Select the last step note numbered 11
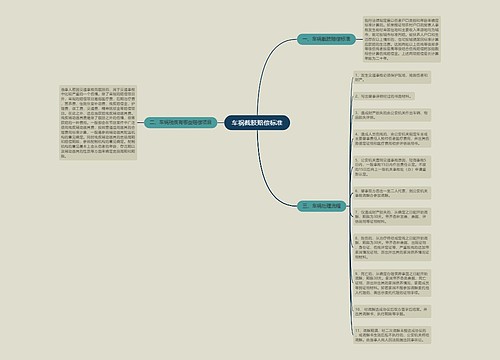Viewport: 500px width, 360px height. [392, 335]
